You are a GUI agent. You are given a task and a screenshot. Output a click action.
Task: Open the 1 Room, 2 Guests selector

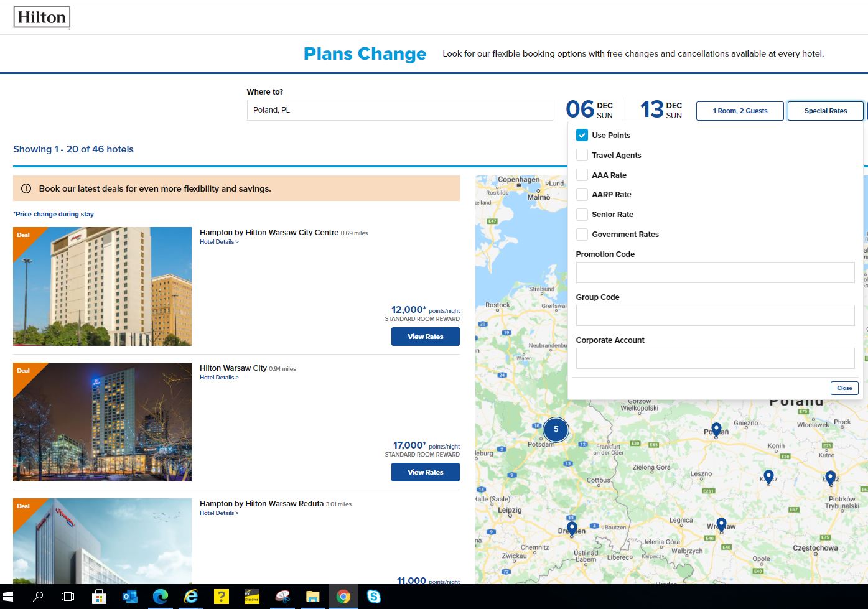pos(740,111)
